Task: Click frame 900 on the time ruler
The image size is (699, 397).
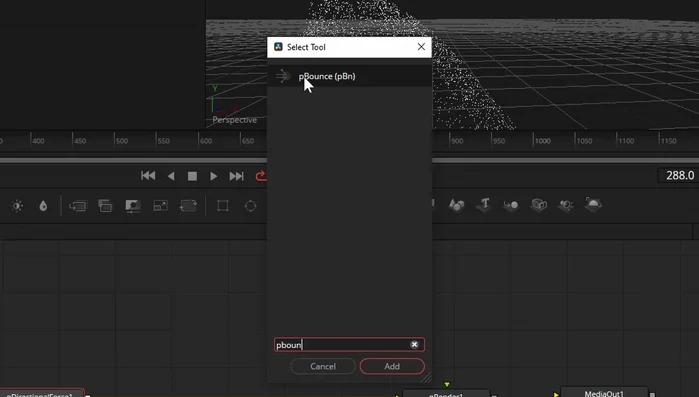Action: click(x=456, y=141)
